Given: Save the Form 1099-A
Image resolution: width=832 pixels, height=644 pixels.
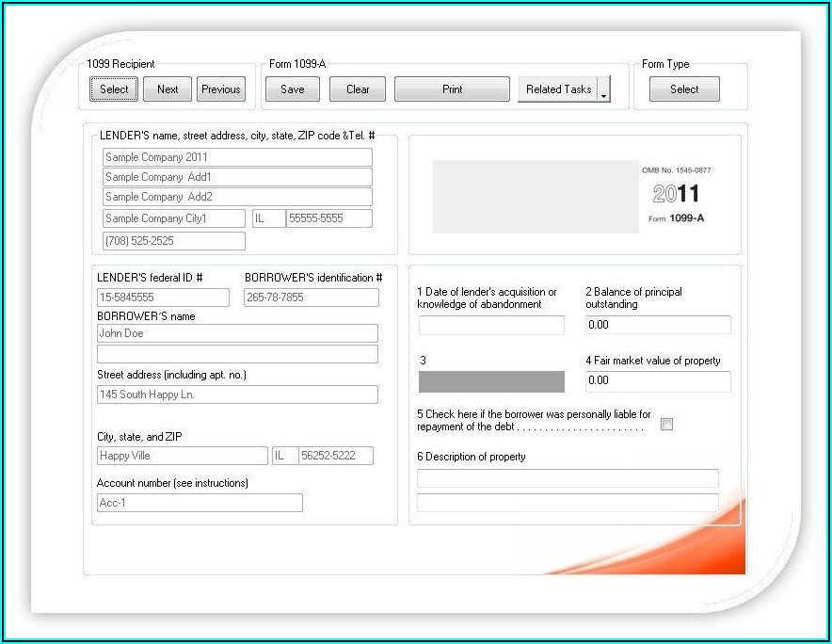Looking at the screenshot, I should tap(292, 89).
